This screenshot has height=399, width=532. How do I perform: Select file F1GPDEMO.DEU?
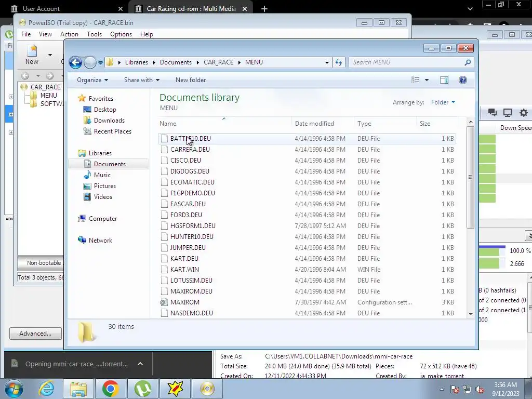[x=307, y=193]
